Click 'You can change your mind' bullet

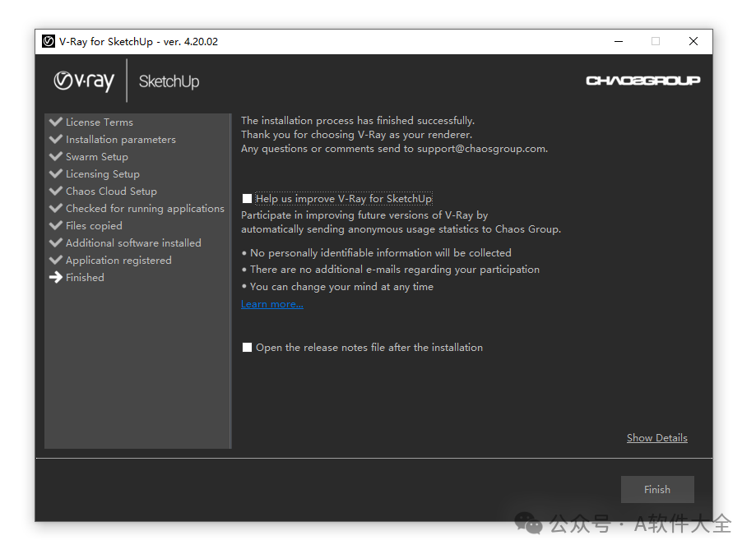coord(337,287)
